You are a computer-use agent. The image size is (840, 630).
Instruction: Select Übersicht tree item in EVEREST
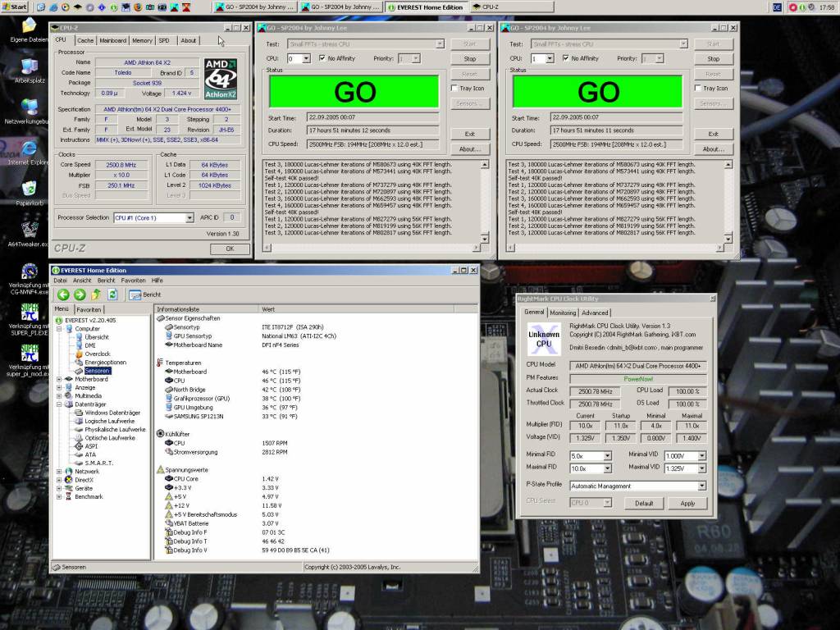[97, 337]
